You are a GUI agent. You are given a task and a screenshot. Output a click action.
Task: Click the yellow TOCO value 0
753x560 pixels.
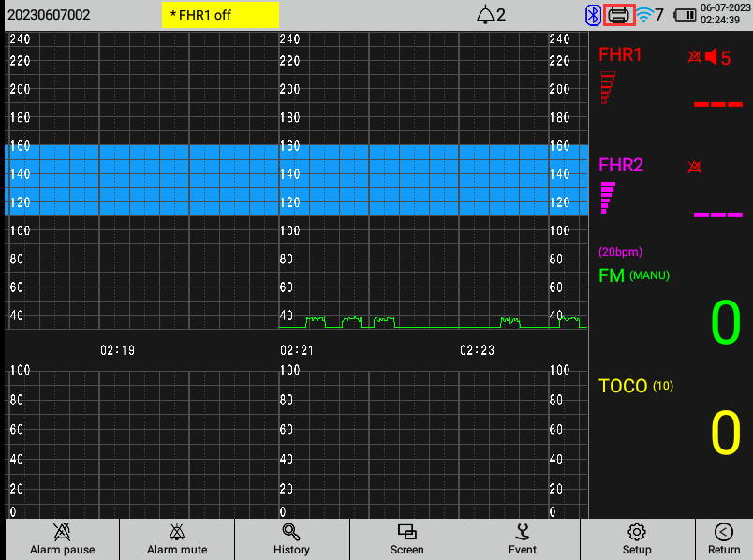pos(726,433)
